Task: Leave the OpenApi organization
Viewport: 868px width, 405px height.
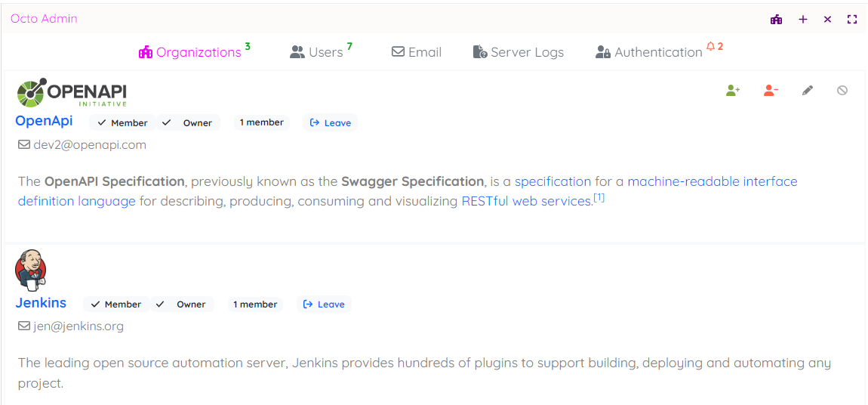Action: 331,123
